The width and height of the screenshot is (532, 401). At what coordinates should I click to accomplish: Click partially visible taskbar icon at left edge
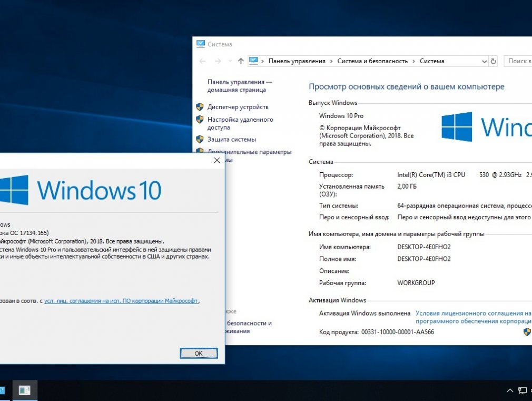tap(3, 390)
